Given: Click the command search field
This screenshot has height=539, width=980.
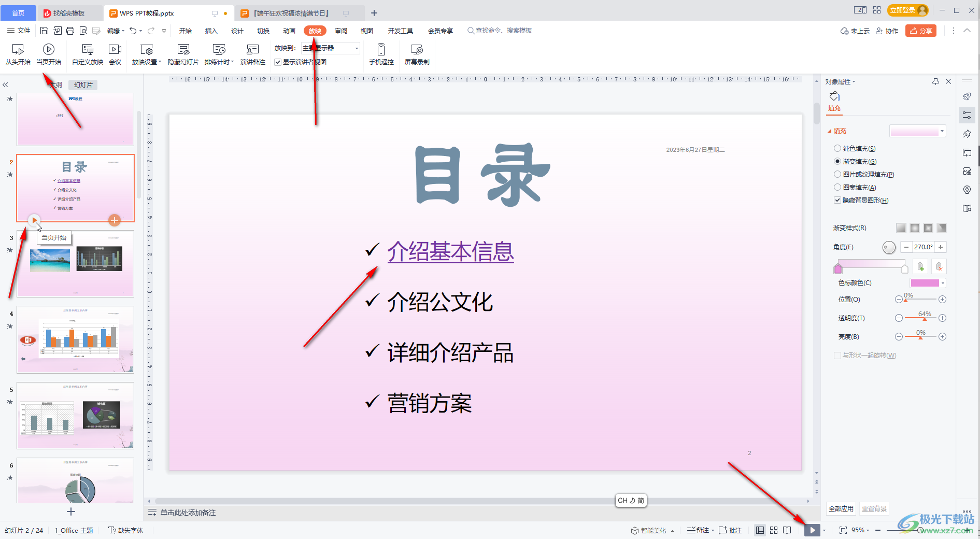Looking at the screenshot, I should click(500, 31).
